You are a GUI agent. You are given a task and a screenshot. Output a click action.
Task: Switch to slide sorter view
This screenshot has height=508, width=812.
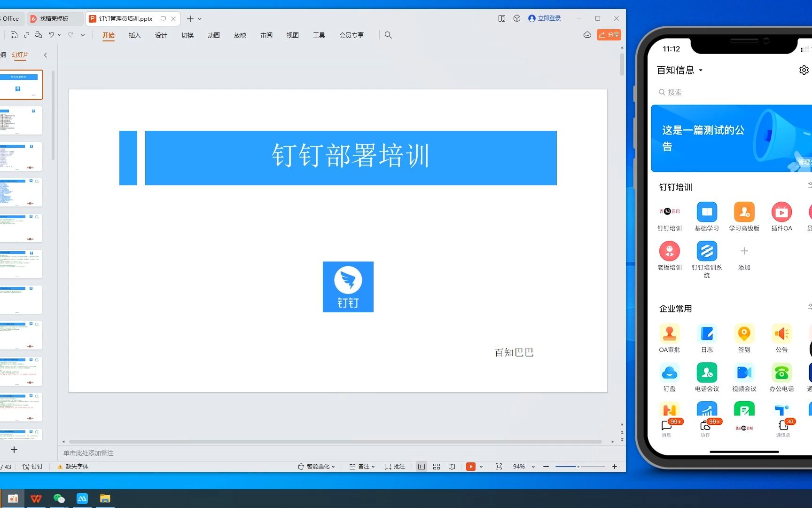pos(437,467)
